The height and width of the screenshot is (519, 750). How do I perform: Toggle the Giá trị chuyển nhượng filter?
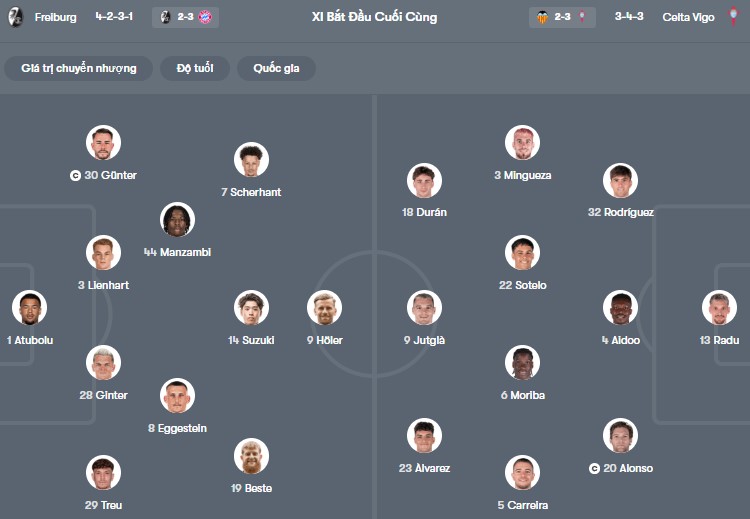(x=79, y=68)
